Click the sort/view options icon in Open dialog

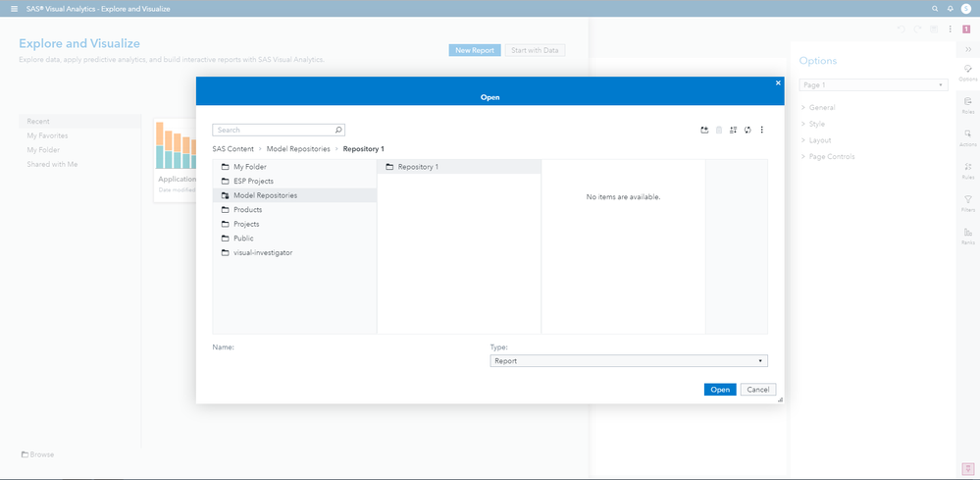point(733,130)
